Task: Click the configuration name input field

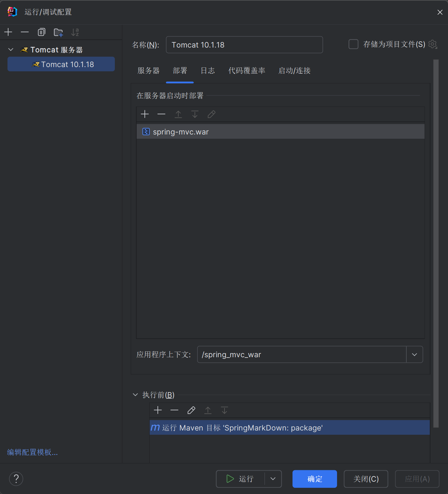Action: 244,45
